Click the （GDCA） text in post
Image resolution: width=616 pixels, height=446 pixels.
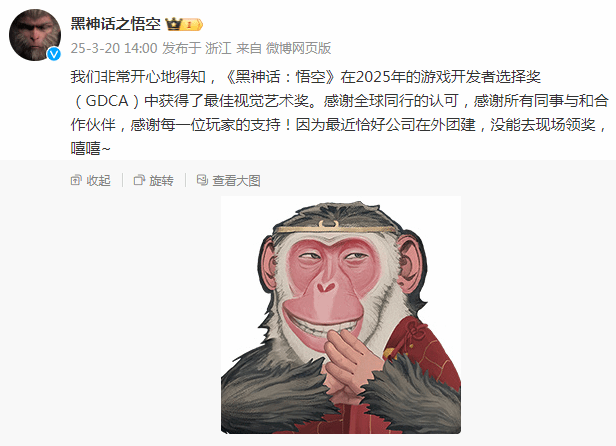click(x=107, y=101)
